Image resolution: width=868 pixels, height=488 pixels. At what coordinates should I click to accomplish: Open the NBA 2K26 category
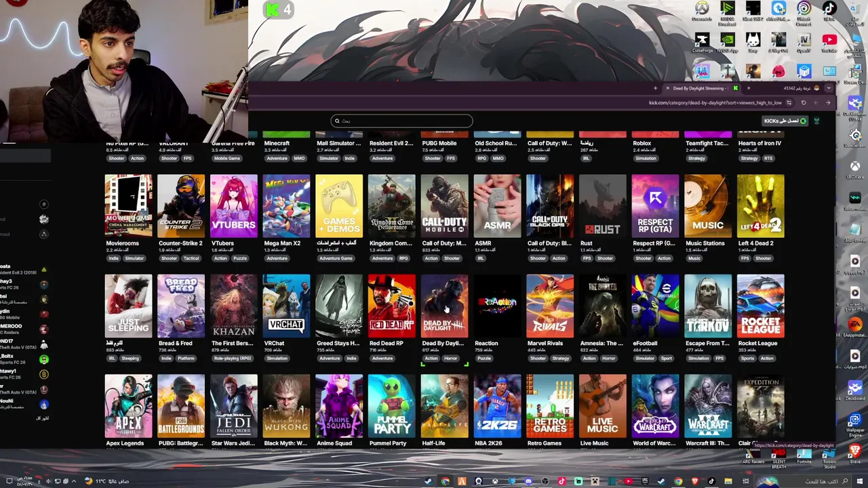pos(497,406)
